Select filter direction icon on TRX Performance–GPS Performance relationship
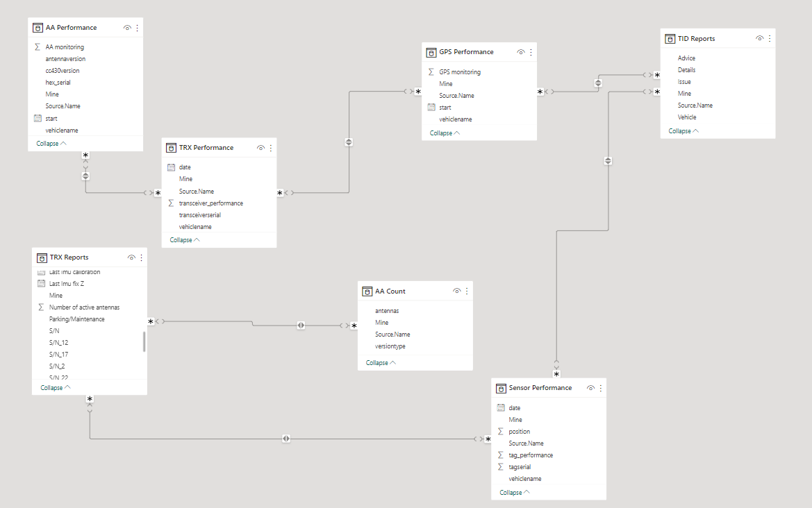 coord(349,142)
